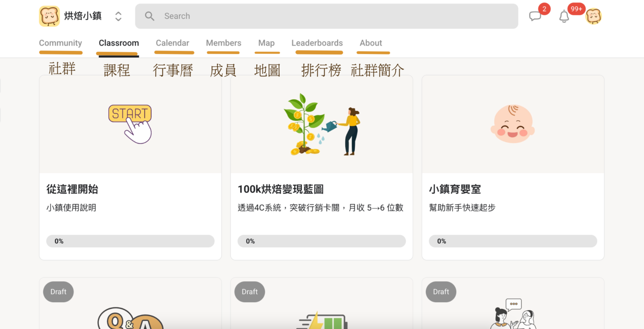Expand the community switcher chevrons

pyautogui.click(x=118, y=17)
